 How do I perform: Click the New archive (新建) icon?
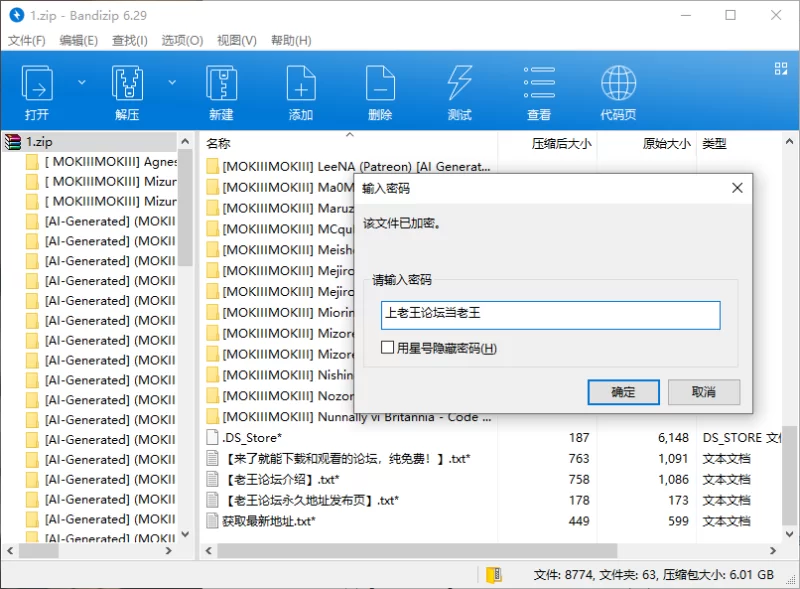click(221, 84)
